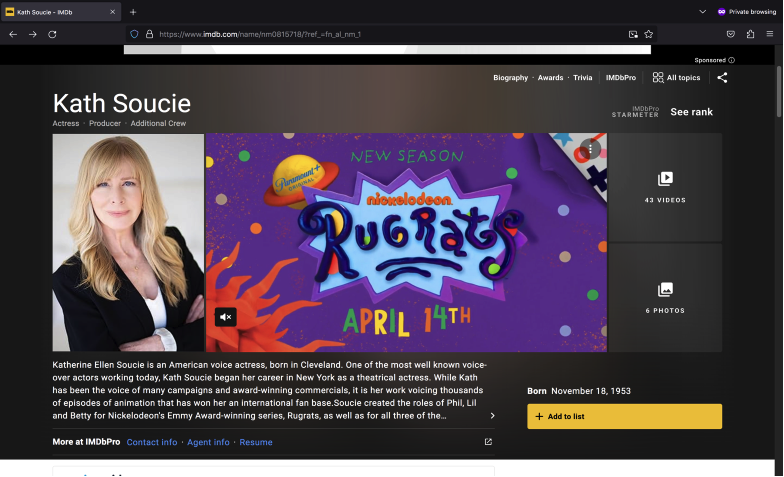Go to the Biography section

click(510, 77)
